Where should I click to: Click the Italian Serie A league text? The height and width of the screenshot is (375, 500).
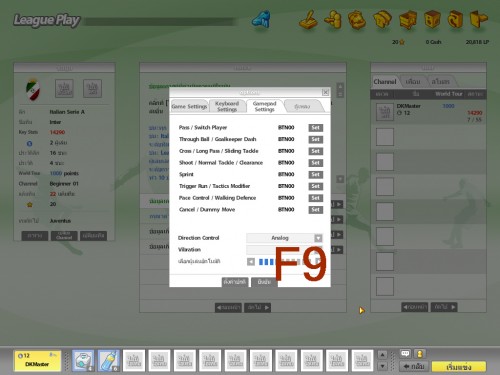coord(67,112)
